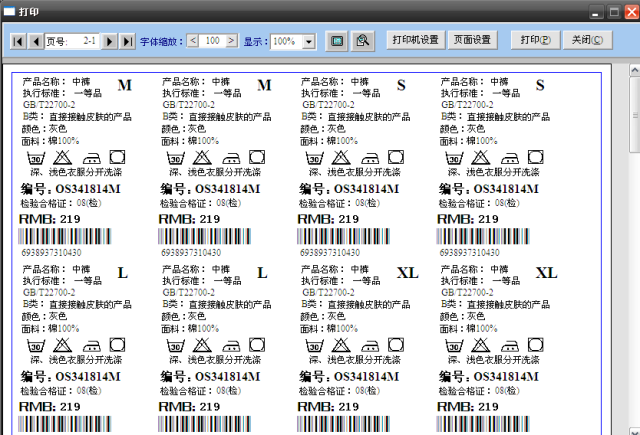Click the magnifier preview icon
The height and width of the screenshot is (435, 640).
click(x=364, y=41)
